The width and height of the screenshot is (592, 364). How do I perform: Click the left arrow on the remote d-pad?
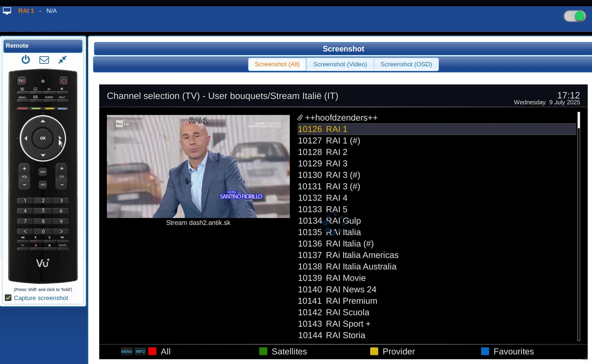point(26,138)
